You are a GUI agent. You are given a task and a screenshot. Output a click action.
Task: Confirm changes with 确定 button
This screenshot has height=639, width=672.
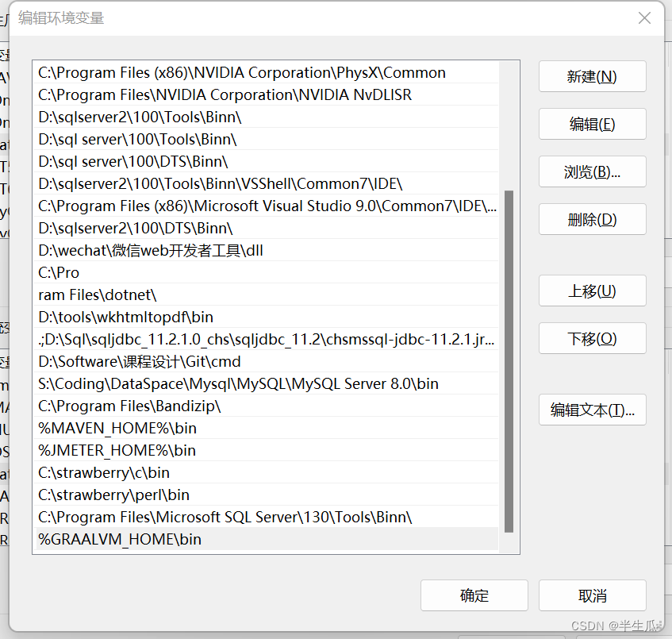pos(474,595)
